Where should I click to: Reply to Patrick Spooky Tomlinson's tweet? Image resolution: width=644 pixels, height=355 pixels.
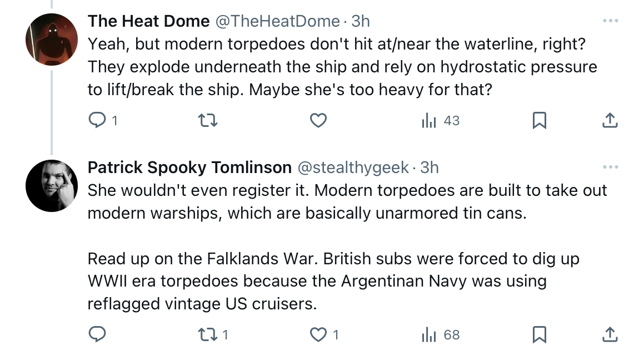pyautogui.click(x=97, y=334)
